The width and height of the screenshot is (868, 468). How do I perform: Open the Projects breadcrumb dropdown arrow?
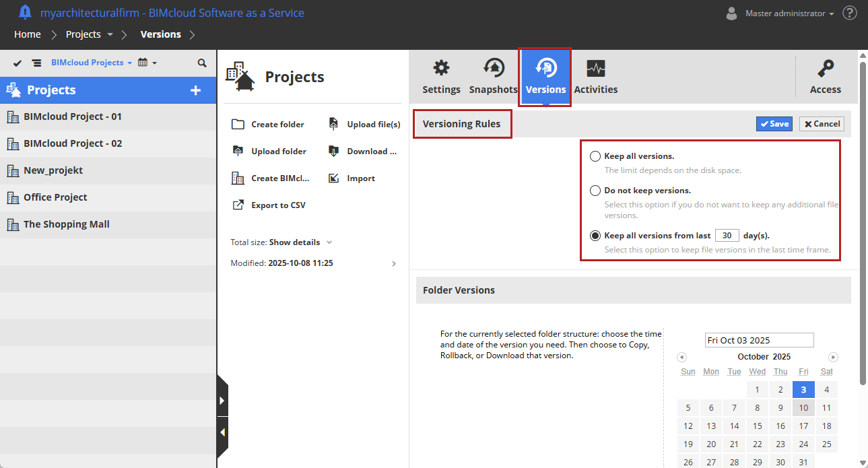click(x=110, y=34)
